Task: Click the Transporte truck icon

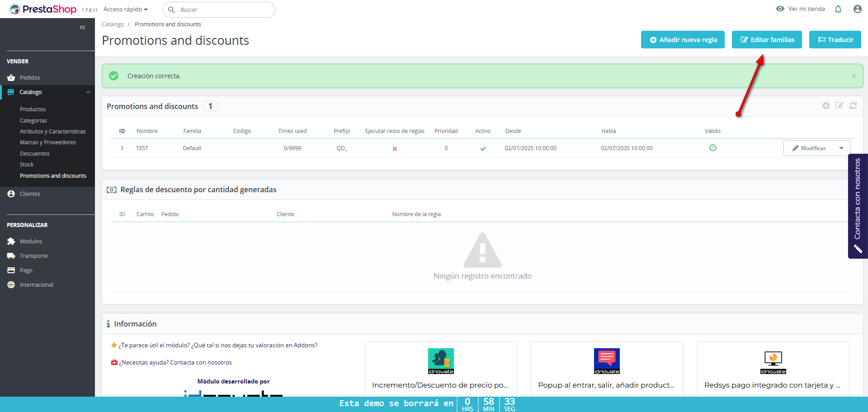Action: tap(11, 256)
